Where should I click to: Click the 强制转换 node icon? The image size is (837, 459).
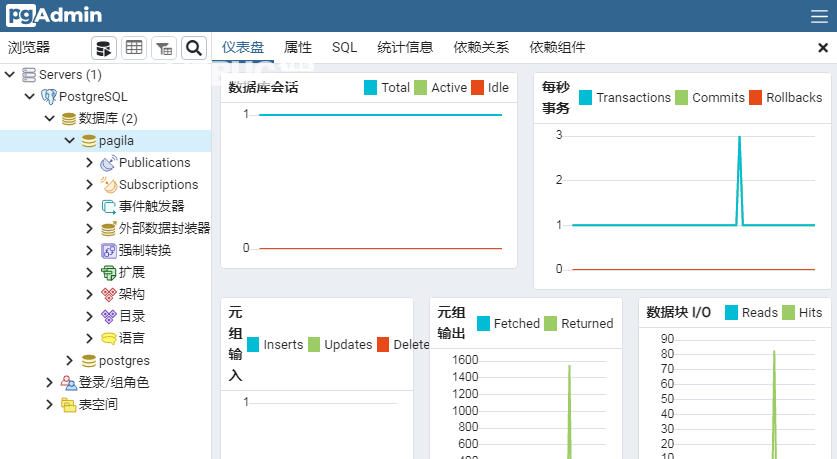pos(108,250)
